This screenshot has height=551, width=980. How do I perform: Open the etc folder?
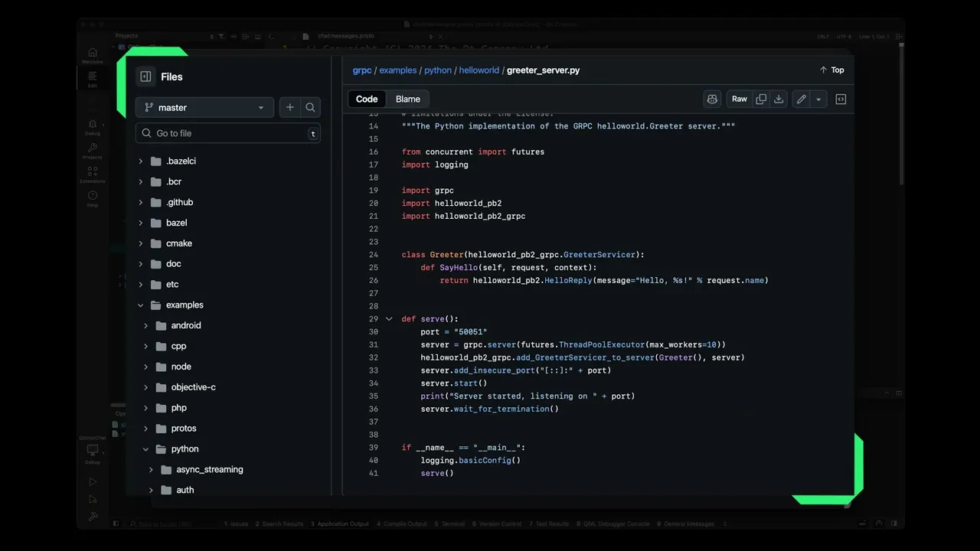pyautogui.click(x=172, y=285)
